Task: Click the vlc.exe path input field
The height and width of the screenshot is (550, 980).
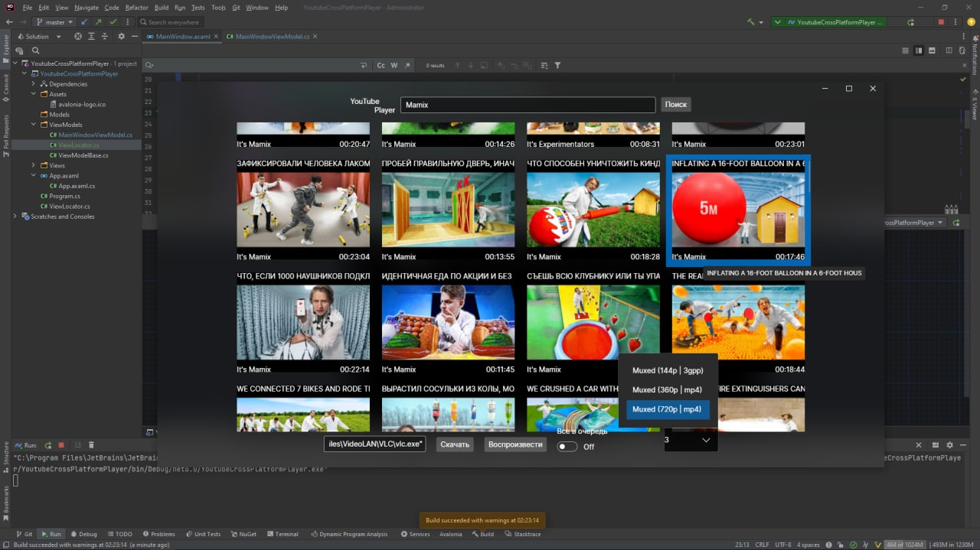Action: point(375,444)
